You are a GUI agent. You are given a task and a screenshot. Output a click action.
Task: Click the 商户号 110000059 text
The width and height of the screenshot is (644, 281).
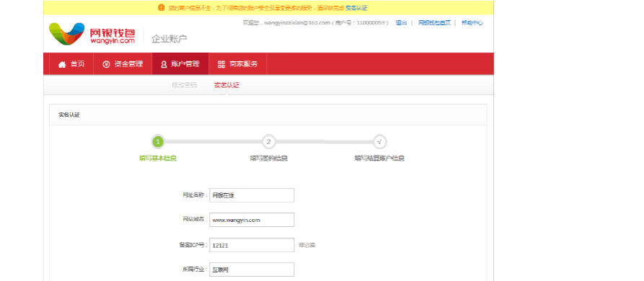360,23
